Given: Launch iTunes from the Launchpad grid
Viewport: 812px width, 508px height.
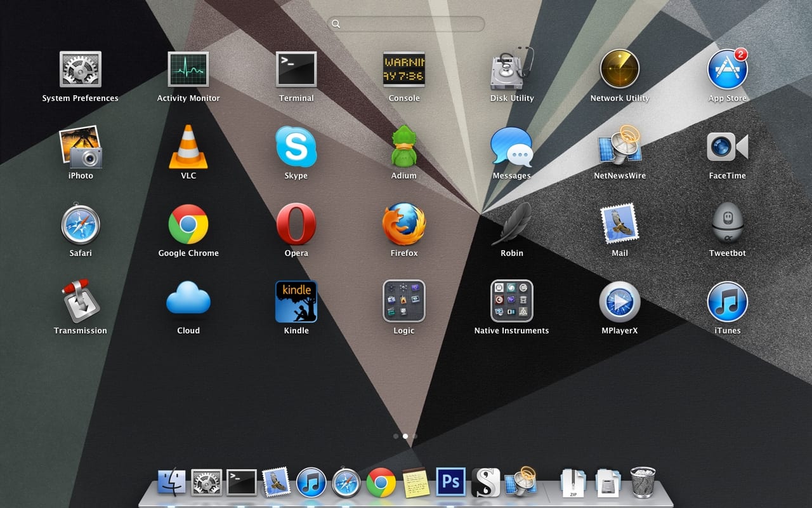Looking at the screenshot, I should 728,302.
